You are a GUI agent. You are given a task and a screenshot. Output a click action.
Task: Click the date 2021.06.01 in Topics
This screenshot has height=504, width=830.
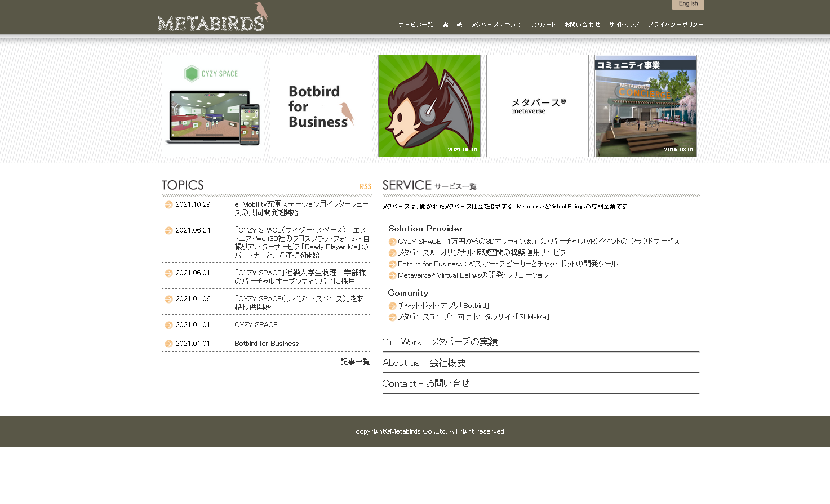[x=193, y=273]
